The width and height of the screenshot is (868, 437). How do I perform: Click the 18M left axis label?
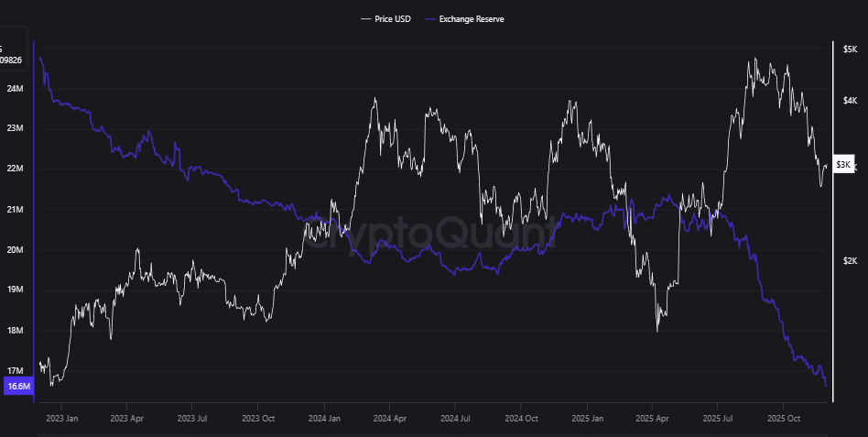click(x=15, y=331)
